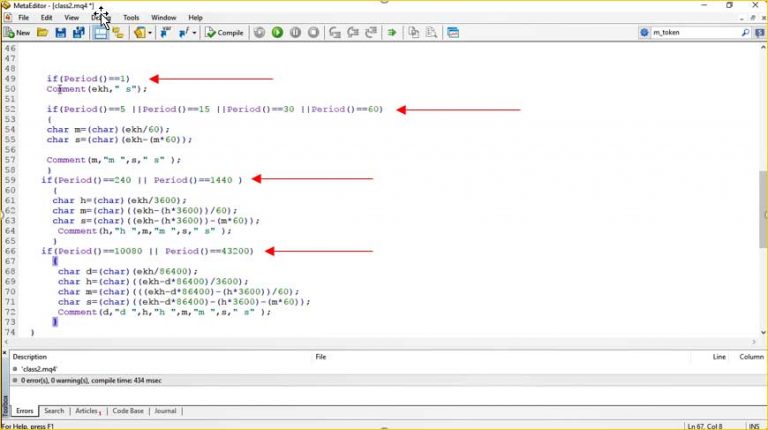The width and height of the screenshot is (768, 430).
Task: Click the terminal window icon in toolbar
Action: coord(453,33)
